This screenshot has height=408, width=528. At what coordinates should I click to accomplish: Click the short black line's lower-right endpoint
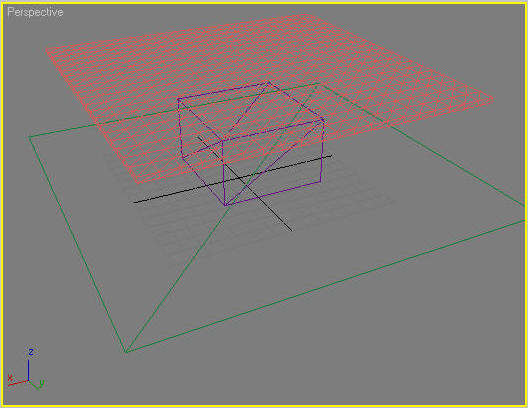(x=291, y=231)
